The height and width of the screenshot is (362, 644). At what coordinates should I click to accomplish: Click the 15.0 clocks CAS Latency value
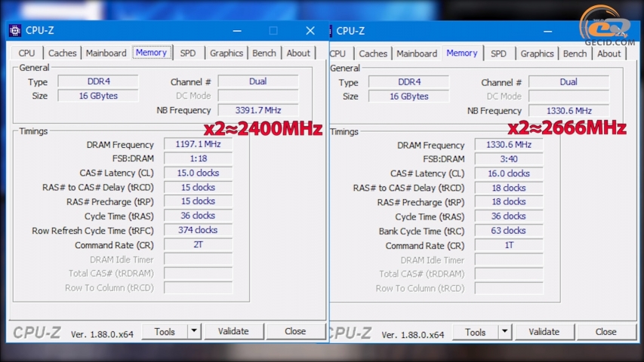[x=198, y=173]
